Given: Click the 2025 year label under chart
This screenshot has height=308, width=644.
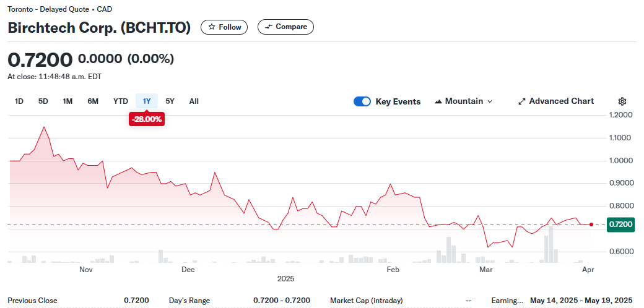Looking at the screenshot, I should click(x=286, y=279).
